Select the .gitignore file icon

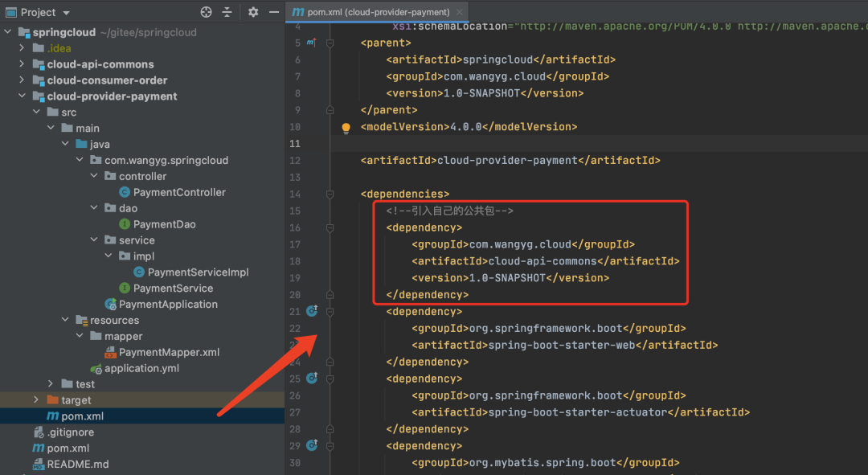click(39, 432)
